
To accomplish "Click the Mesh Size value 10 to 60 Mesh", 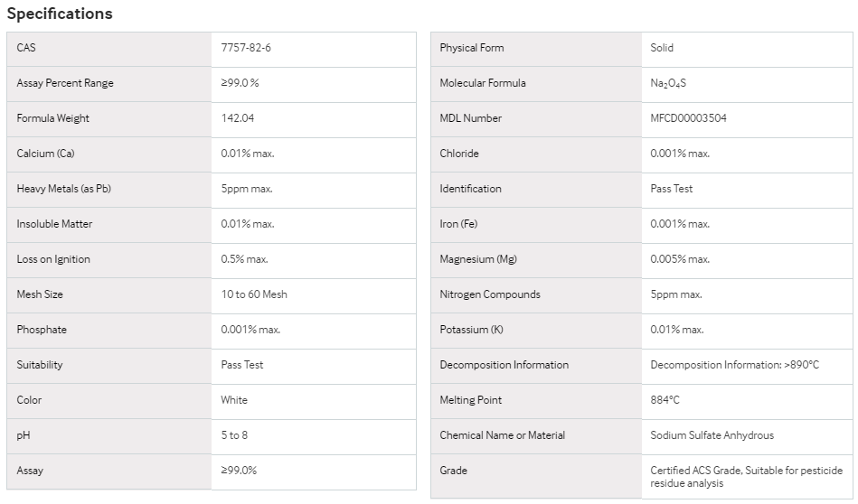I will (x=254, y=294).
